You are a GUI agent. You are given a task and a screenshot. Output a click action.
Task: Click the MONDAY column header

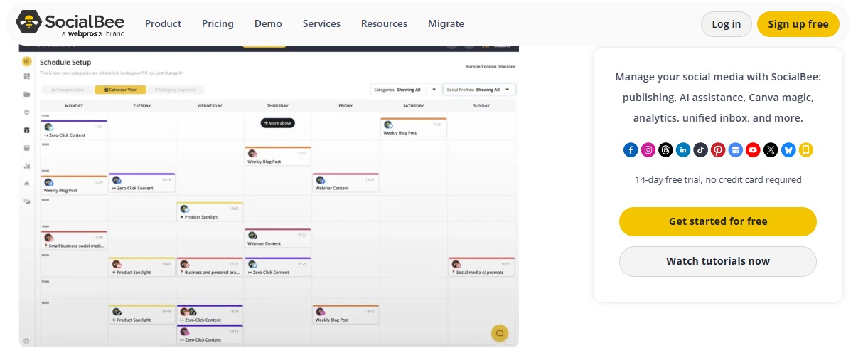click(x=74, y=105)
